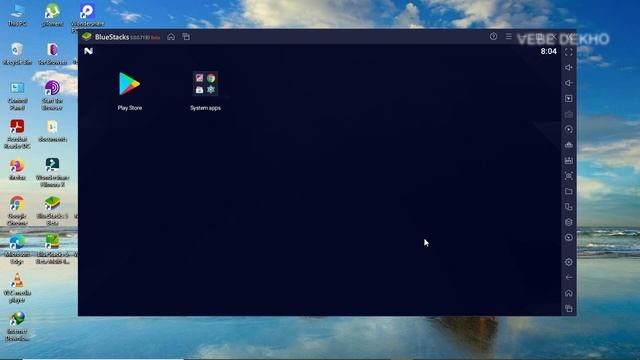The image size is (640, 360).
Task: Click the BlueStacks title bar home icon
Action: coord(171,37)
